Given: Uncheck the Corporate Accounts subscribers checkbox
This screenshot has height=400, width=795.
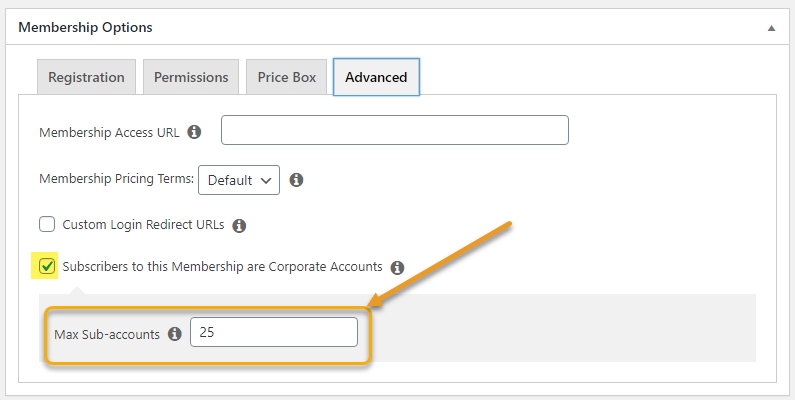Looking at the screenshot, I should point(47,266).
